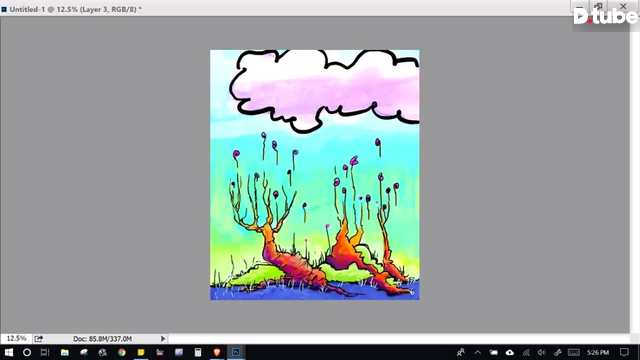Viewport: 640px width, 360px height.
Task: Click the pen workspace tray icon
Action: tap(557, 352)
